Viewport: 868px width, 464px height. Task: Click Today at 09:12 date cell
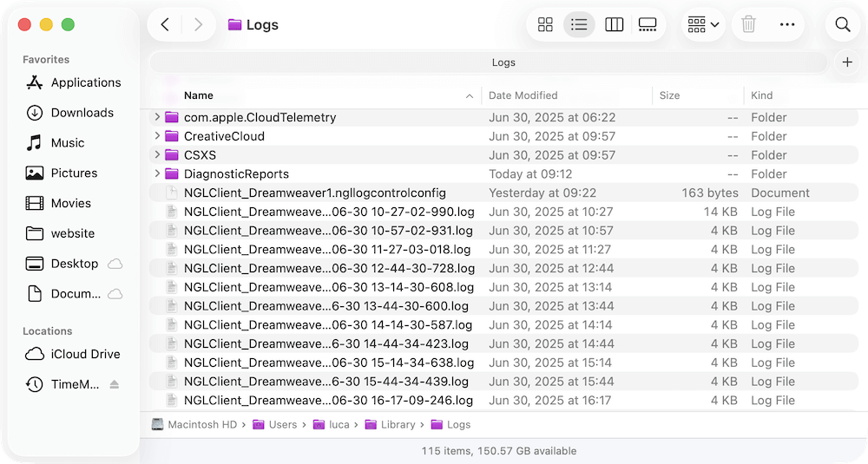click(530, 173)
